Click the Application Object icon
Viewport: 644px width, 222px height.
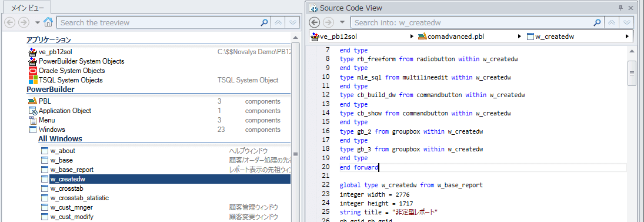33,111
